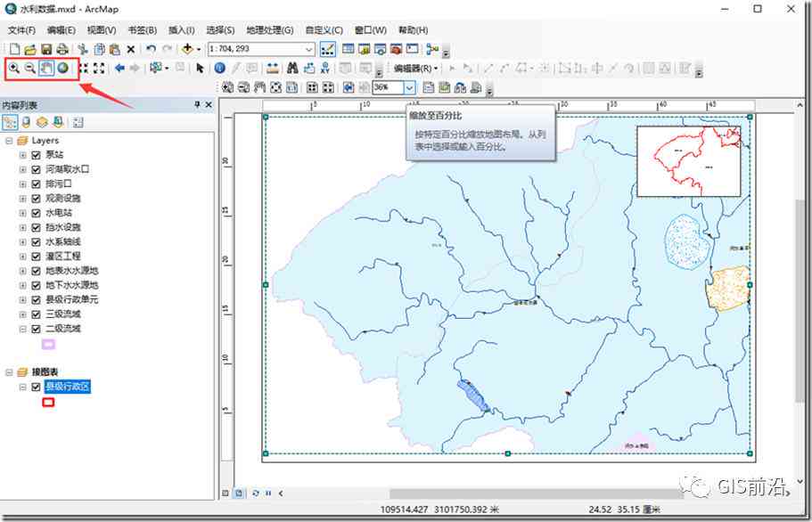
Task: Click the Delete X icon
Action: click(131, 49)
